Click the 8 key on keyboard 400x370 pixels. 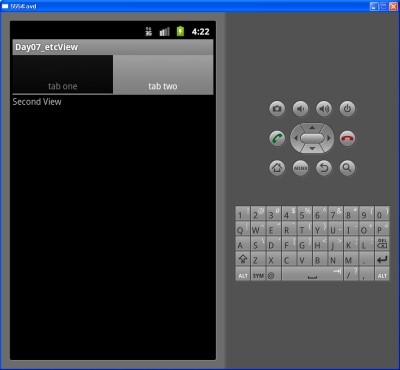tap(351, 214)
